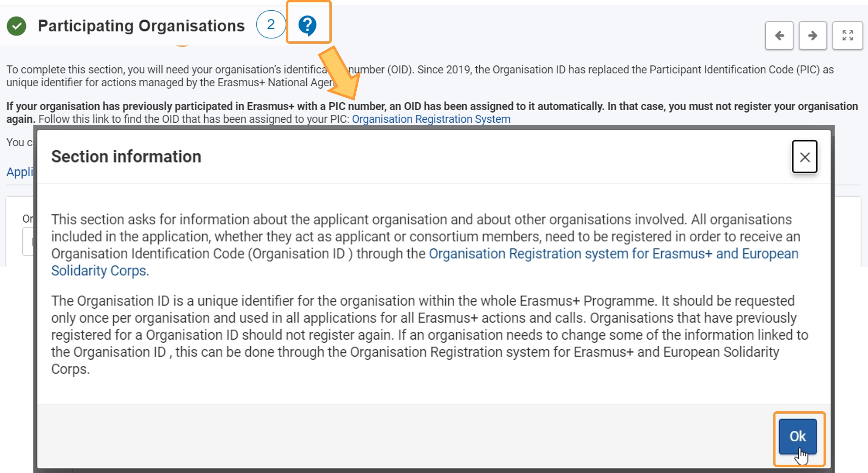The height and width of the screenshot is (473, 868).
Task: Click the bold PIC number warning text
Action: tap(431, 106)
